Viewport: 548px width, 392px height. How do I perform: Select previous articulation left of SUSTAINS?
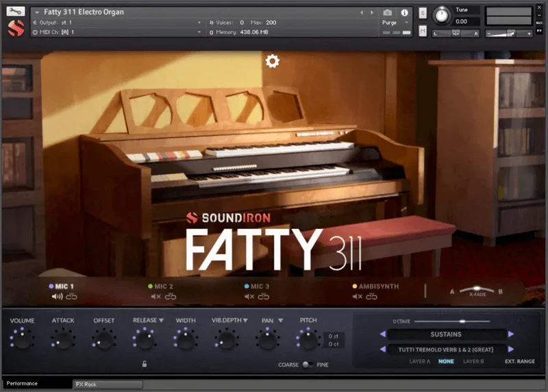click(x=383, y=334)
